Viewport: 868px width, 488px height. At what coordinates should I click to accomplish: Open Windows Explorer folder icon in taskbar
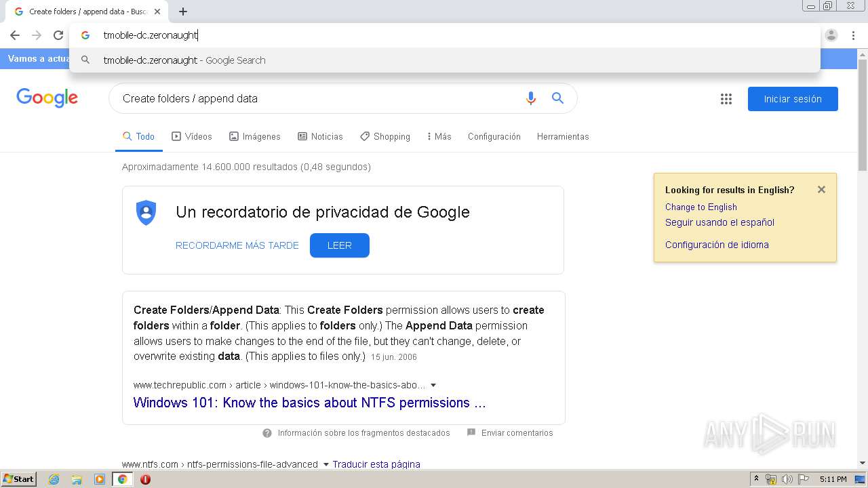click(77, 479)
